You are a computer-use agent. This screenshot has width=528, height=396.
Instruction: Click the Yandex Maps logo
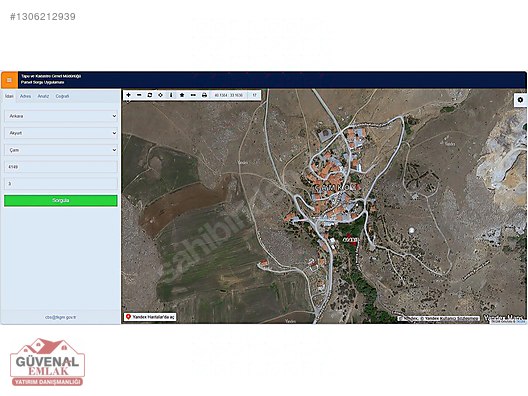point(503,318)
